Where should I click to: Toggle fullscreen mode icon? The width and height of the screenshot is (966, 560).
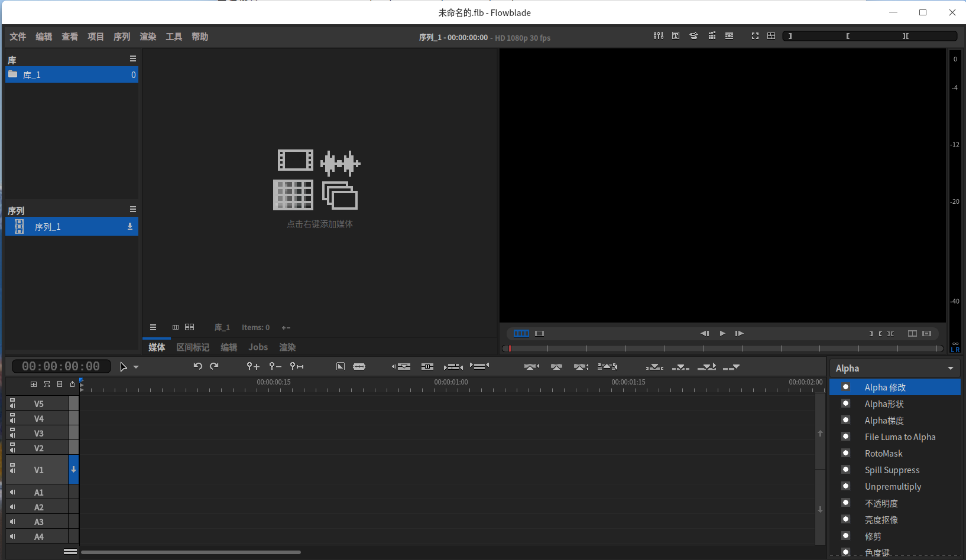tap(755, 36)
